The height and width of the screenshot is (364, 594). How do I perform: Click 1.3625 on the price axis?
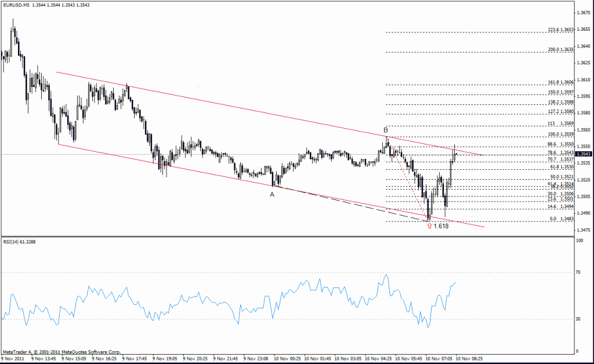(x=583, y=63)
